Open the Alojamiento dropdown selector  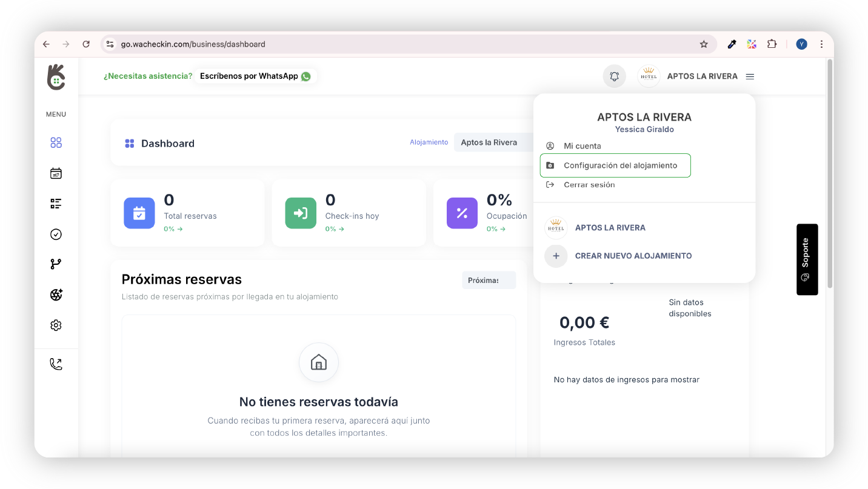click(x=492, y=142)
